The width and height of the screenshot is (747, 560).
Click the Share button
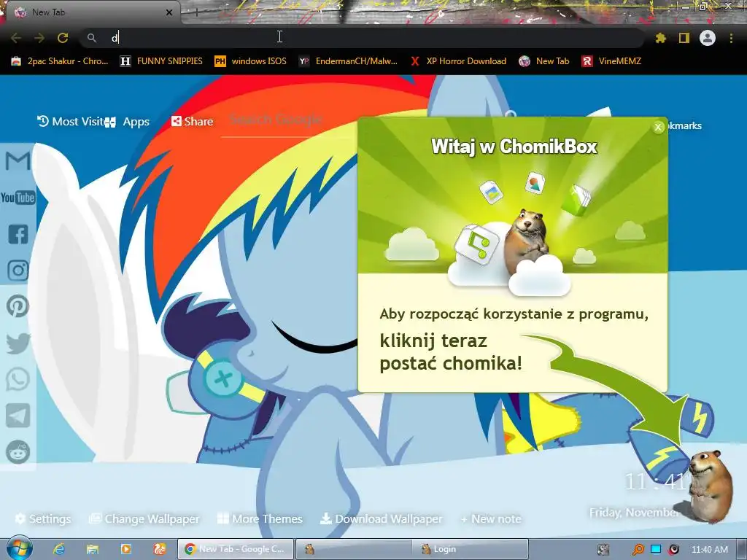click(x=193, y=122)
